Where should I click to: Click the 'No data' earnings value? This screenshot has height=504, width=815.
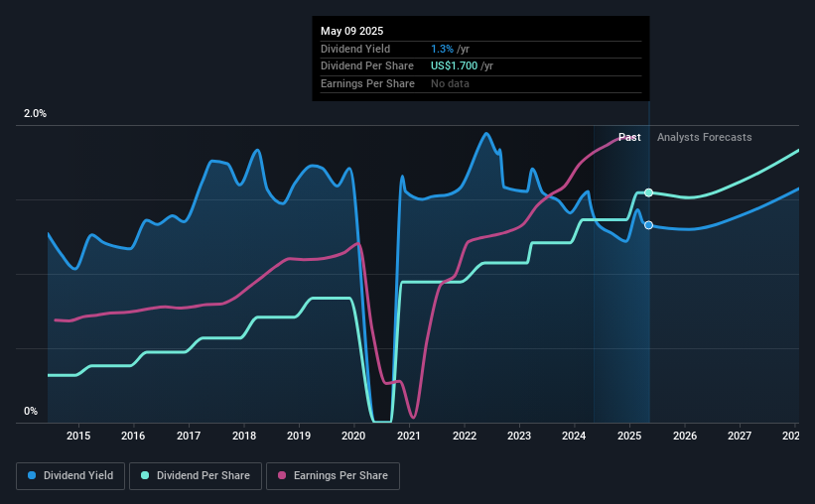(x=450, y=83)
